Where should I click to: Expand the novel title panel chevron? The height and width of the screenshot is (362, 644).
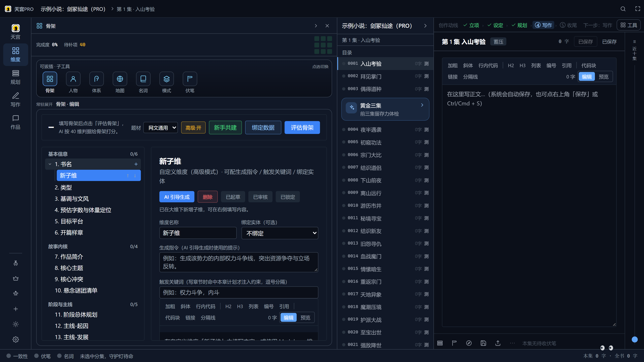point(425,26)
